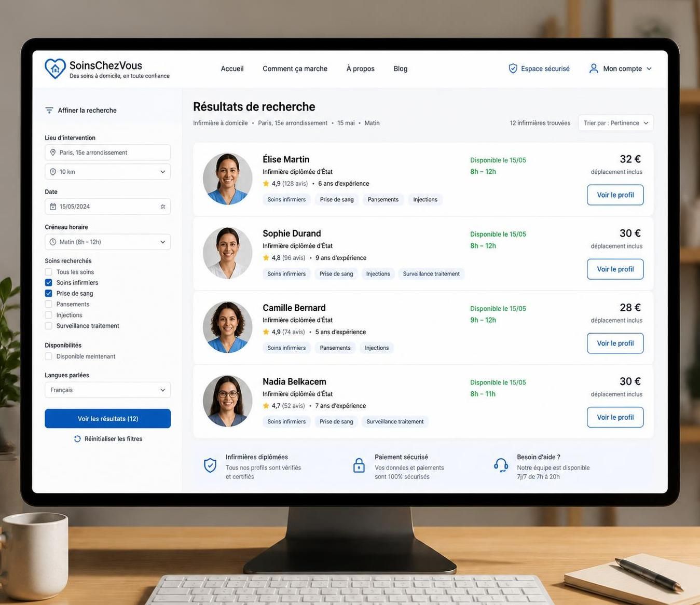Click Nadia Belkacem's profile photo

(227, 401)
